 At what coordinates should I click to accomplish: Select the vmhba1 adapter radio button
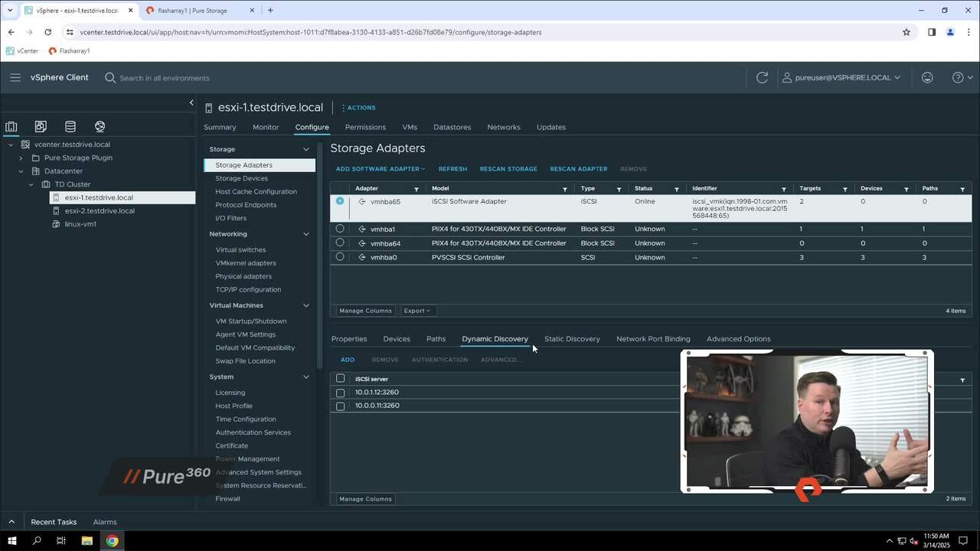point(340,229)
